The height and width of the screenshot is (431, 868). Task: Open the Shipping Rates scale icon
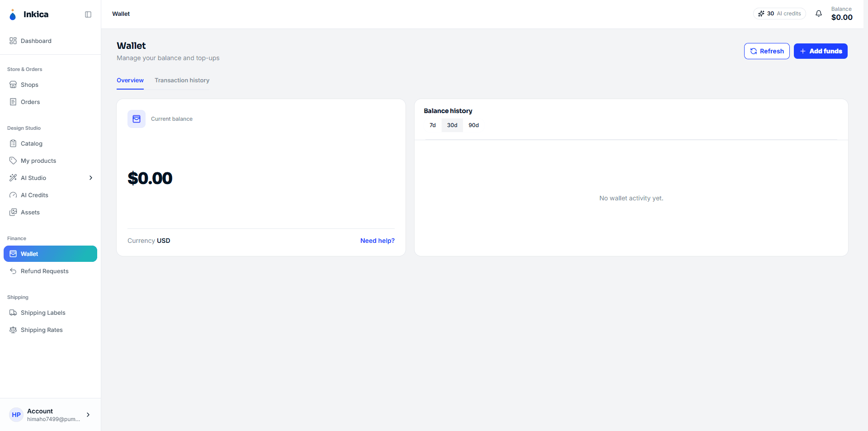pyautogui.click(x=13, y=330)
